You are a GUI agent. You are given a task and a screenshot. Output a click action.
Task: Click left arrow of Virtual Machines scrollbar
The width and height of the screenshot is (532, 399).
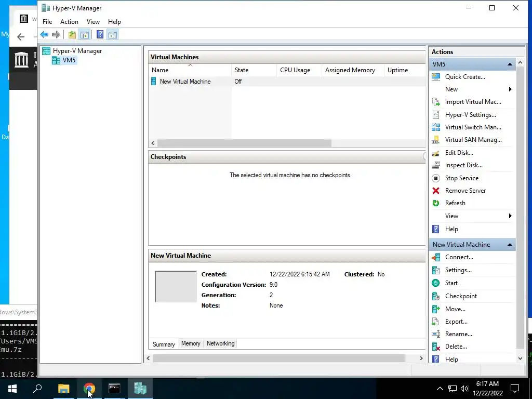click(x=153, y=143)
